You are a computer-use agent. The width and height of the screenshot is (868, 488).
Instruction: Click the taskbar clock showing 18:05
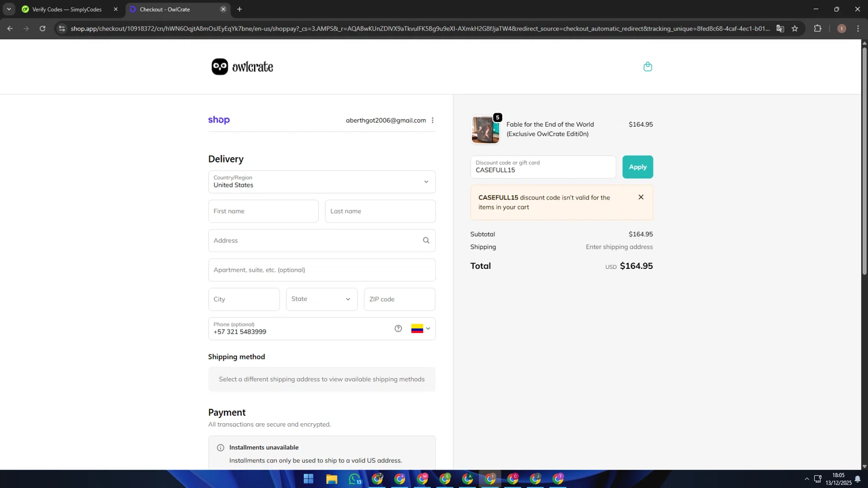(x=838, y=479)
